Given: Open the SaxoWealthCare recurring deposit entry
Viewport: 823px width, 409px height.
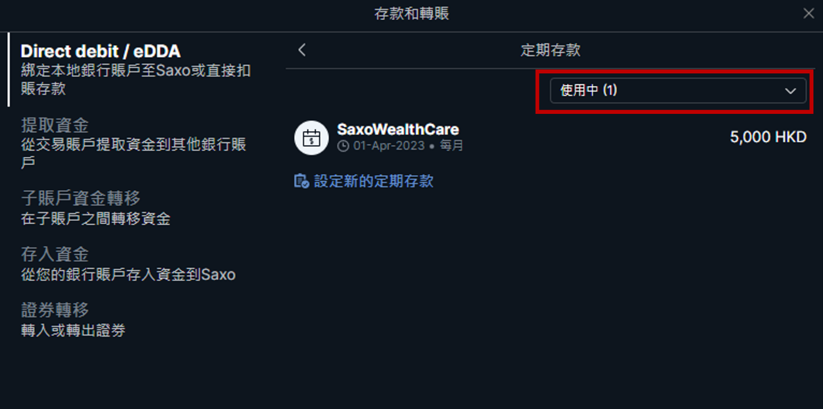Looking at the screenshot, I should (550, 138).
